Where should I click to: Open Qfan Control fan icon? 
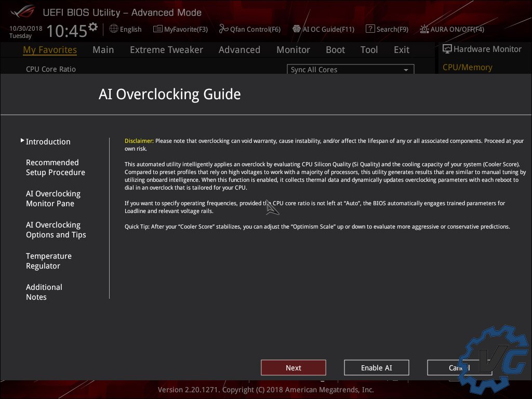224,29
